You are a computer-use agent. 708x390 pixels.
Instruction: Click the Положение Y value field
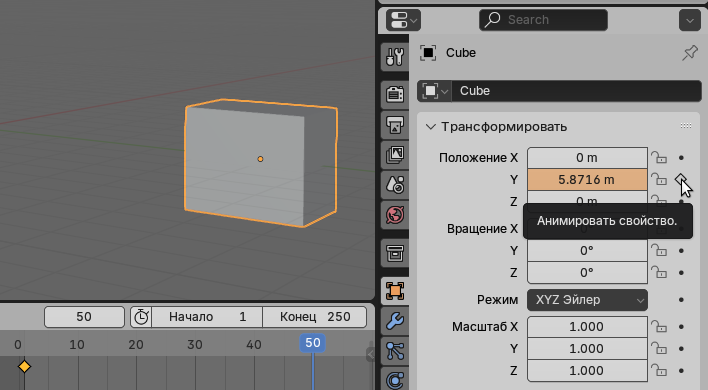coord(587,180)
